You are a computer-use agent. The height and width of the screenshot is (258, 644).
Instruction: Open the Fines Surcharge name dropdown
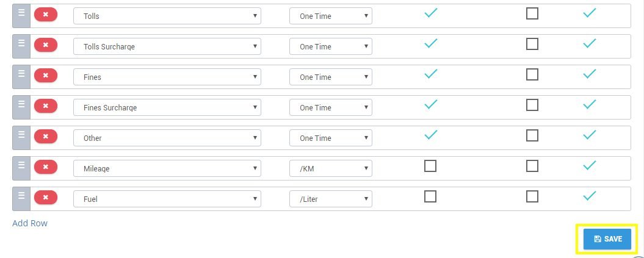167,107
